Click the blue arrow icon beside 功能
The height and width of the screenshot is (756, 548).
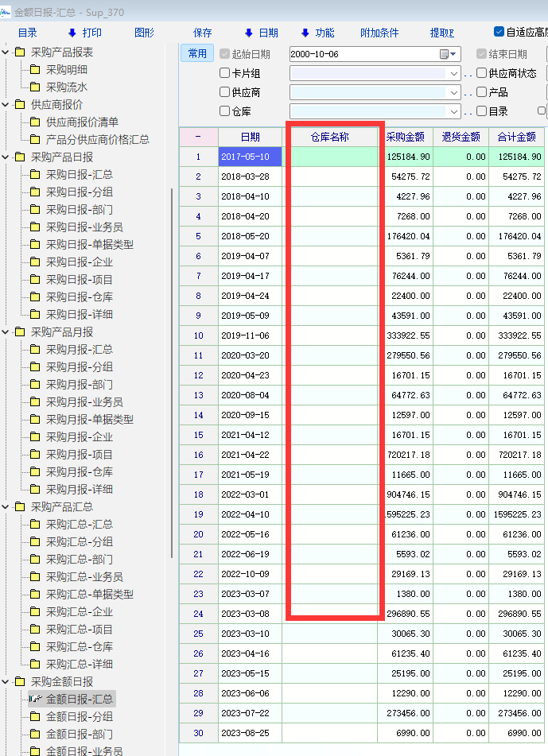coord(305,33)
